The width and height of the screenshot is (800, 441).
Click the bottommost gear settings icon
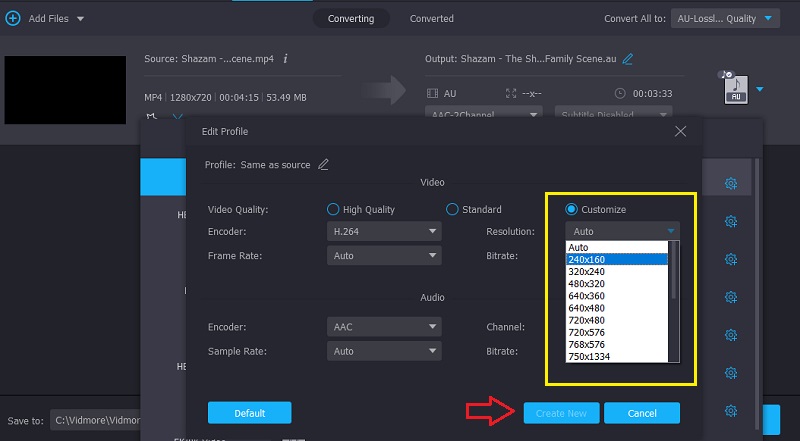[x=731, y=410]
